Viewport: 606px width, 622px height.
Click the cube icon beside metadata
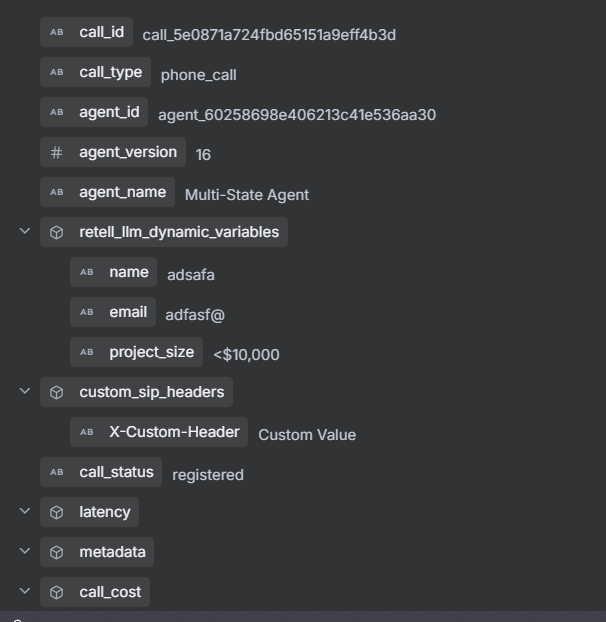[x=57, y=552]
